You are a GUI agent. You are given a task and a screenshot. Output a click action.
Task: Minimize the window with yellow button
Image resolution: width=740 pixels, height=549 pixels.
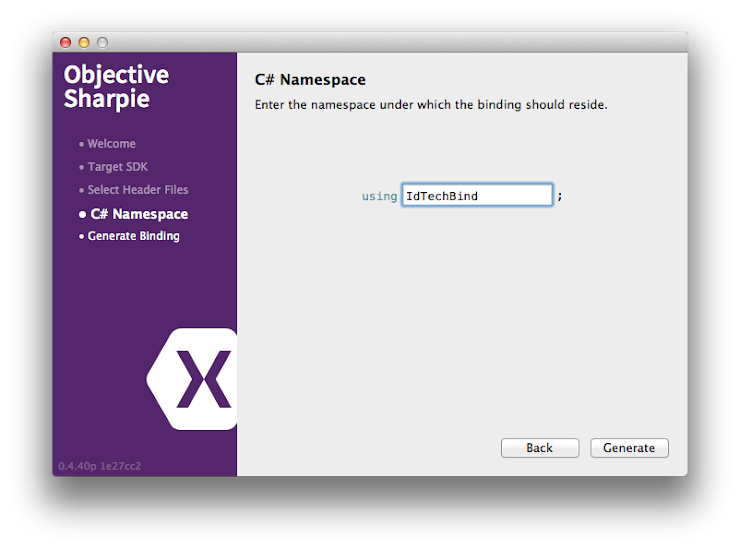point(84,42)
